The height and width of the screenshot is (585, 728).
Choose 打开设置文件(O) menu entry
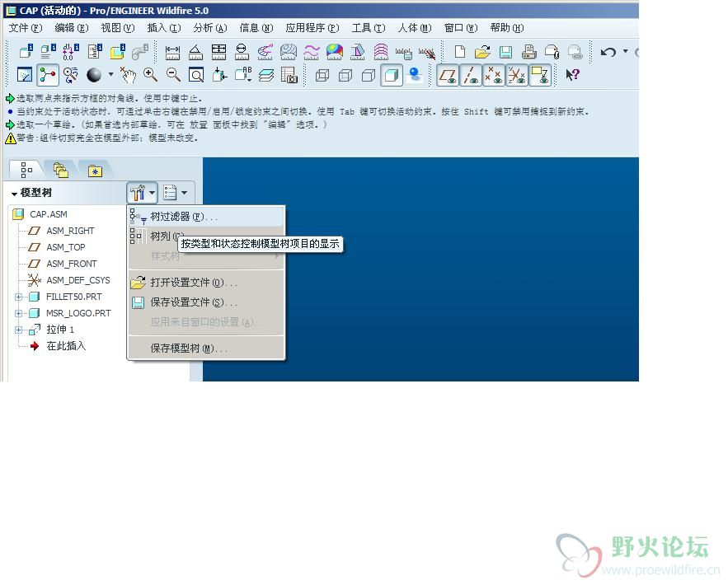[205, 283]
